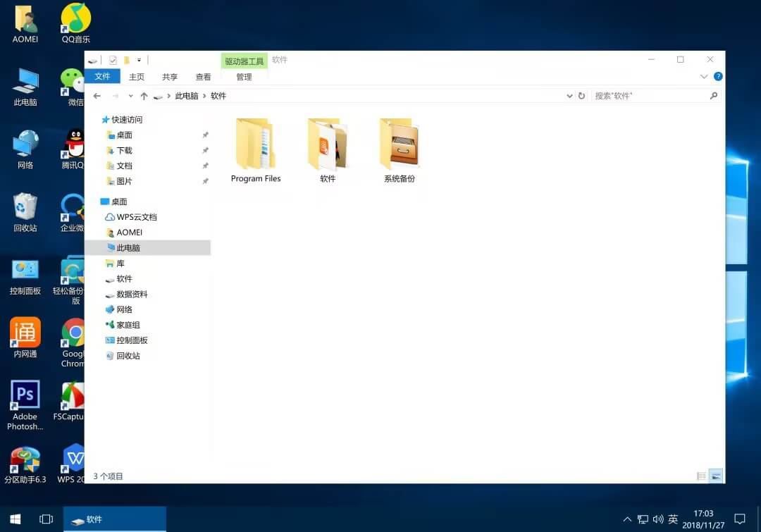Viewport: 761px width, 532px height.
Task: Unpin 图片 from Quick Access
Action: pos(205,180)
